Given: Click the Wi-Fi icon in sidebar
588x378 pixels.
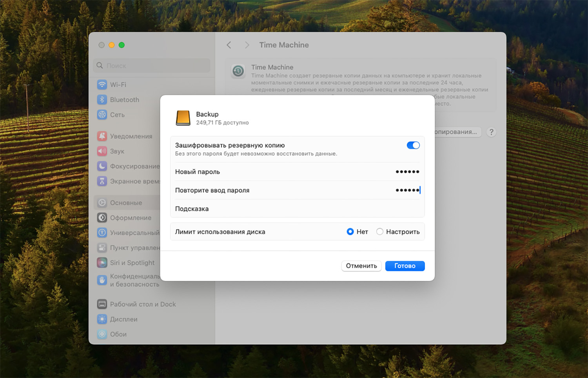Looking at the screenshot, I should [102, 85].
